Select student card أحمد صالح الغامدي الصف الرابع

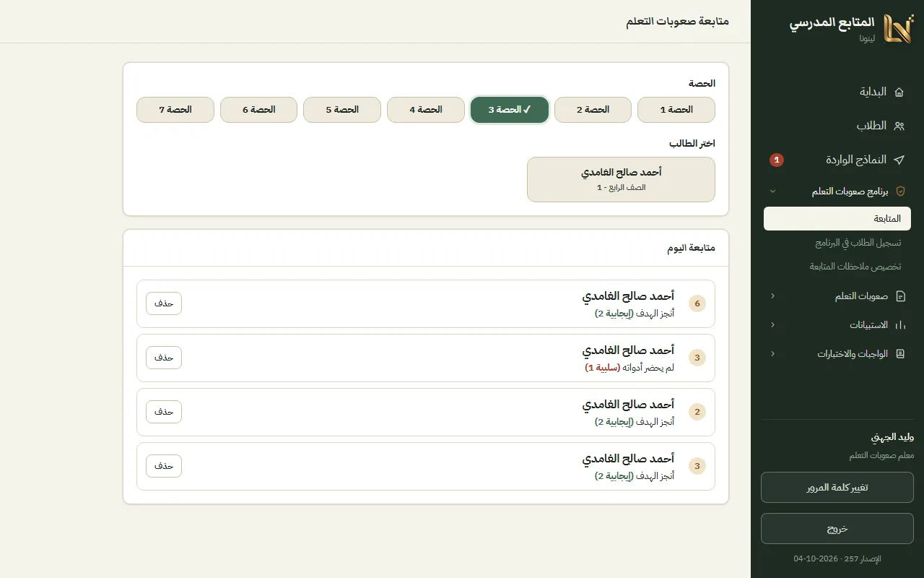point(622,180)
